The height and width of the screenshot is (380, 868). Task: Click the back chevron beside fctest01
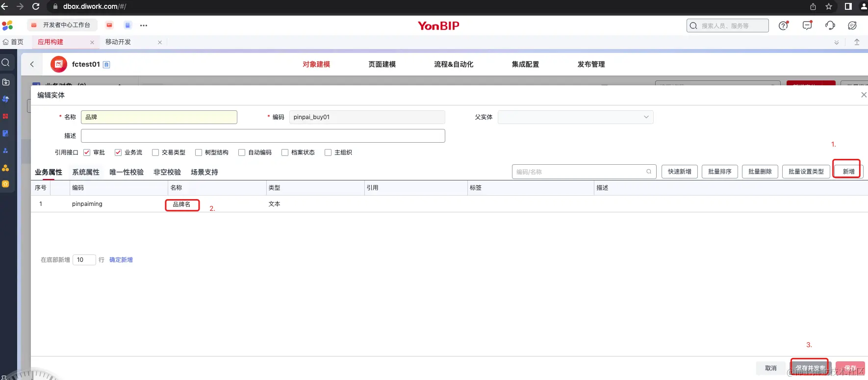(32, 64)
